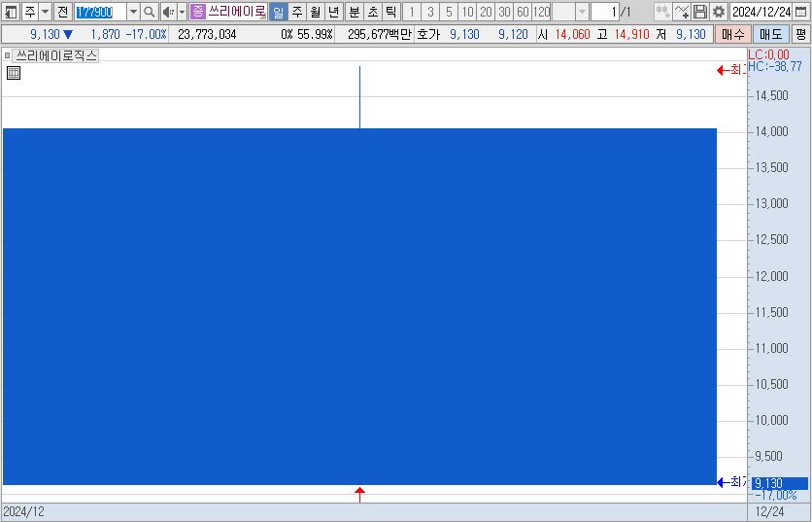Screen dimensions: 812x522
Task: Click the 55.99% turnover value
Action: [315, 35]
